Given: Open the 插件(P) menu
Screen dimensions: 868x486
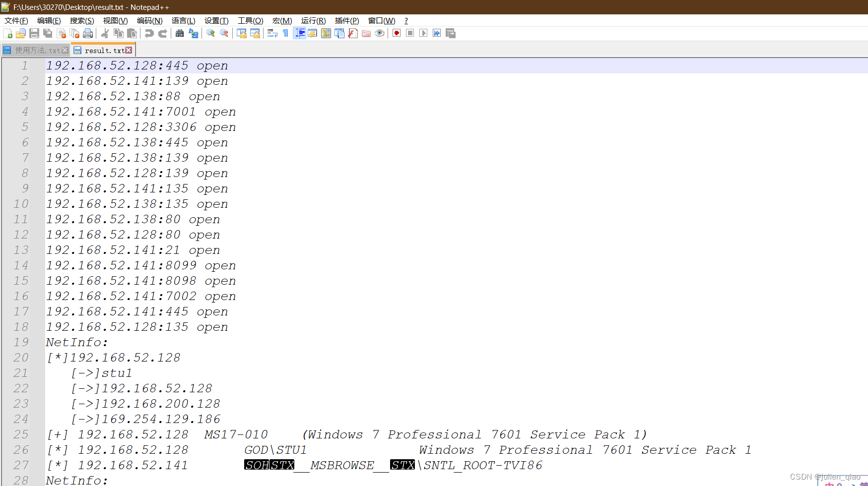Looking at the screenshot, I should click(347, 20).
